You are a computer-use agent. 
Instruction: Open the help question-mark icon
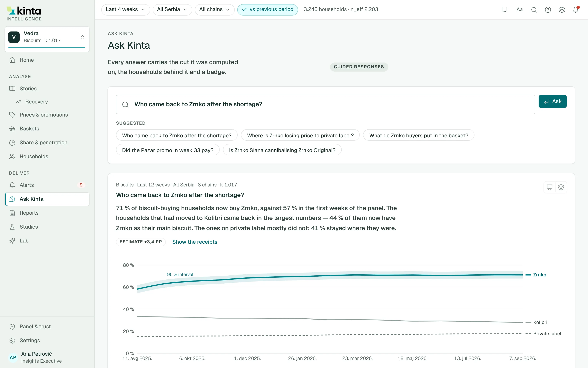(x=548, y=9)
